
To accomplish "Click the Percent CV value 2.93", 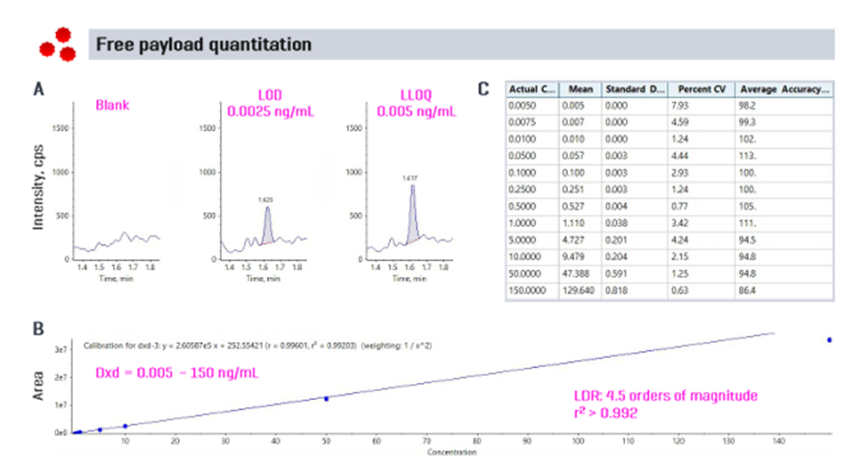I will 680,173.
